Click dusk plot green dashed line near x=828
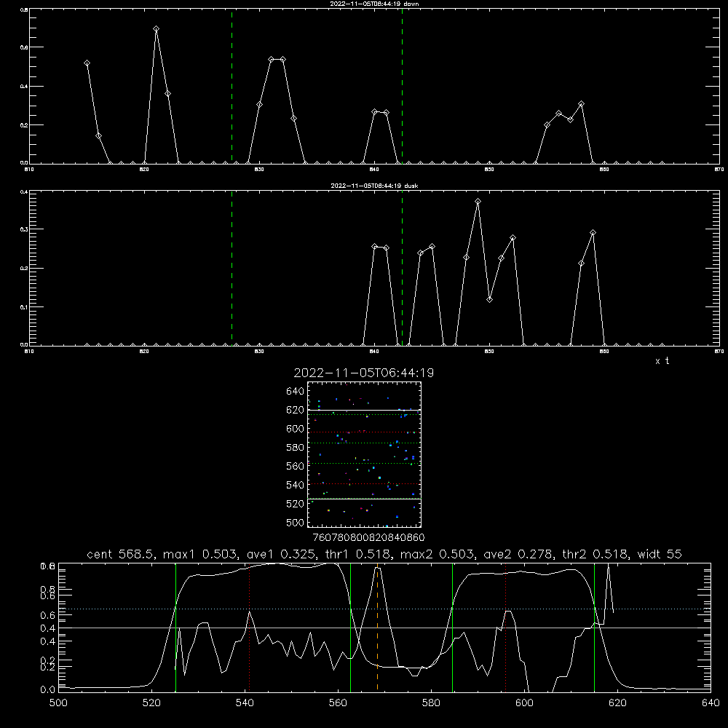728x728 pixels. click(x=232, y=268)
